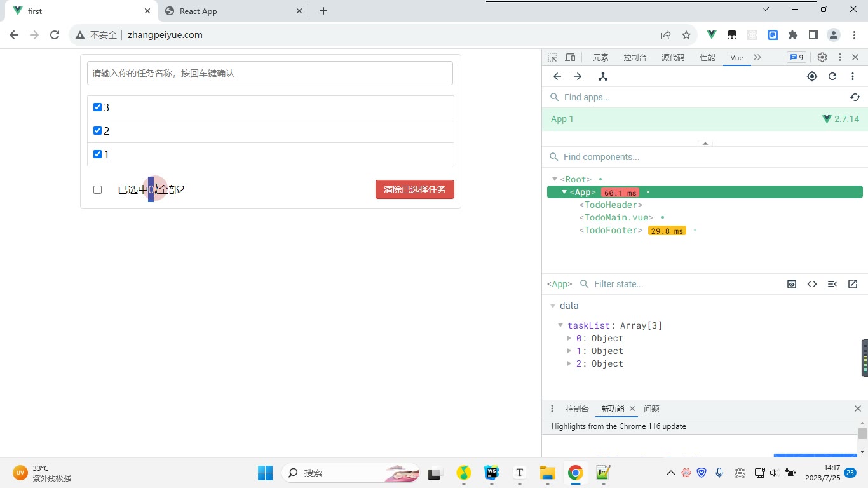This screenshot has width=868, height=488.
Task: Check the select-all checkbox in the footer
Action: [97, 189]
